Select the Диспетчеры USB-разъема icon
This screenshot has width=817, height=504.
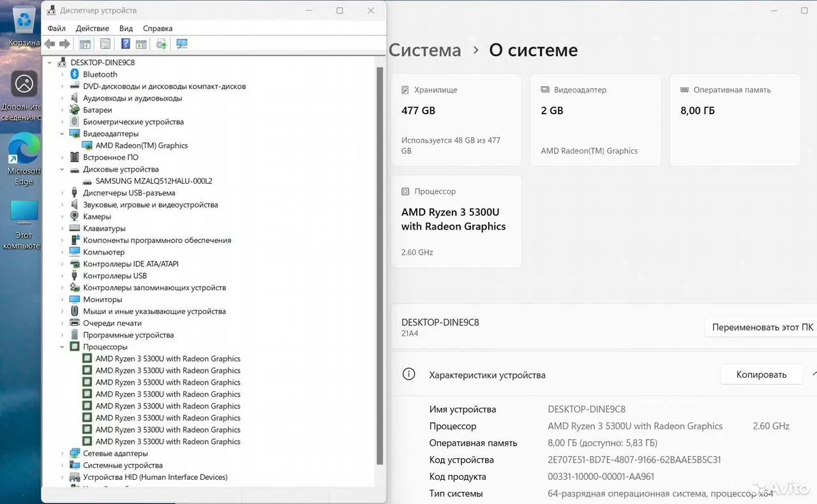75,193
